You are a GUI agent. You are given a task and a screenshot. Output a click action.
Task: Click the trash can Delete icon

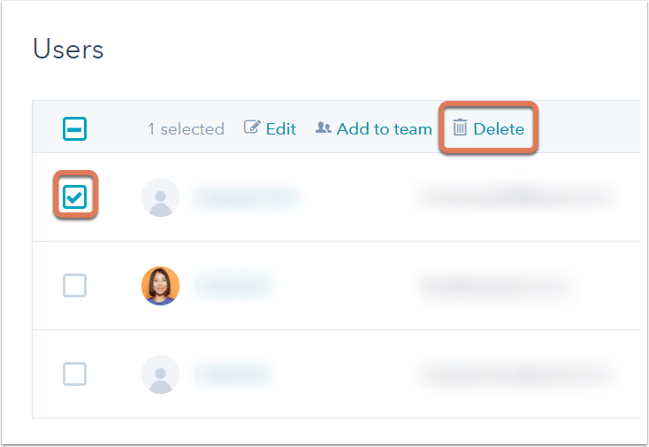point(460,127)
